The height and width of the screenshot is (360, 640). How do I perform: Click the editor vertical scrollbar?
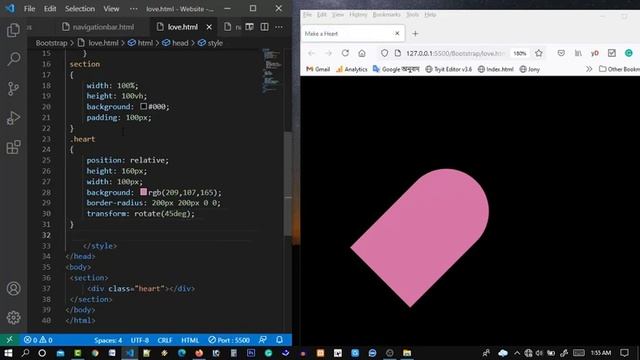click(288, 184)
